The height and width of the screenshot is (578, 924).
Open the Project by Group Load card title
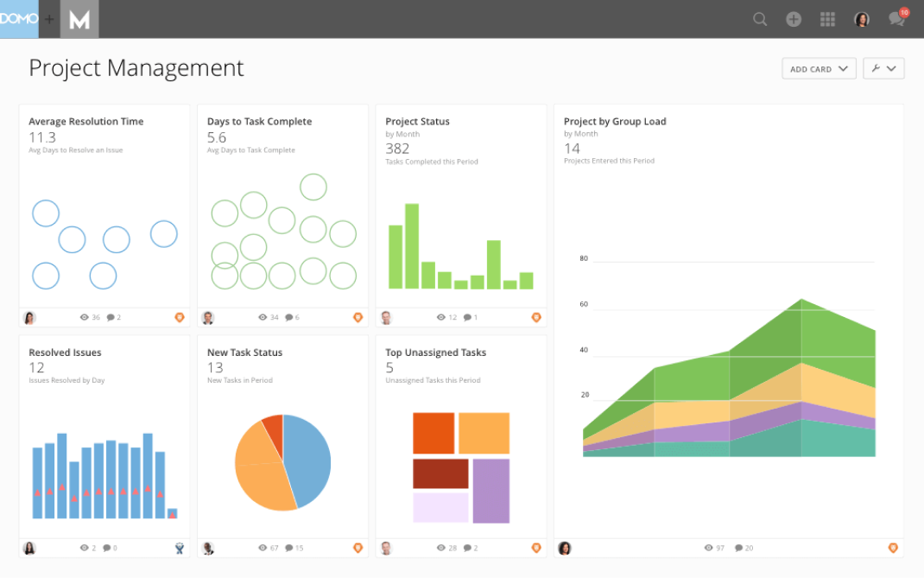pos(615,122)
